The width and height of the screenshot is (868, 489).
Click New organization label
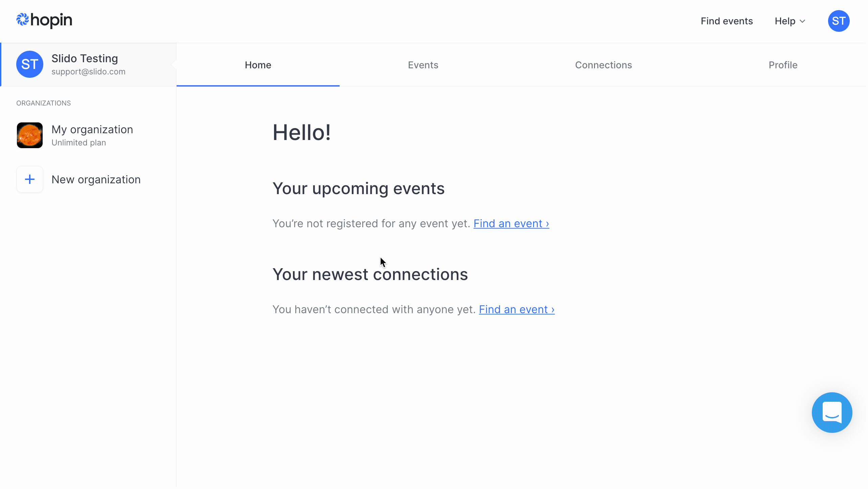(x=96, y=180)
